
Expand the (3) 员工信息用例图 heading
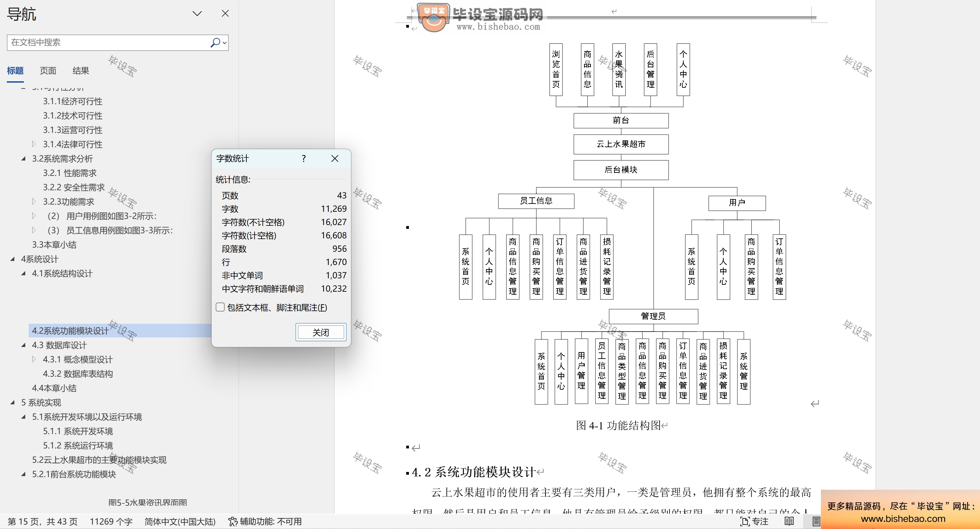34,230
